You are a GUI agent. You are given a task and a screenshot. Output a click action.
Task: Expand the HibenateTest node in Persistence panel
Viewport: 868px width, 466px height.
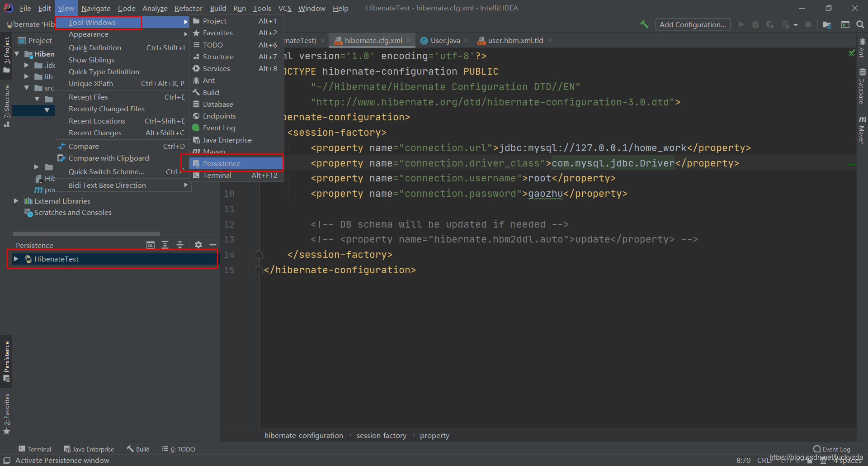point(16,259)
